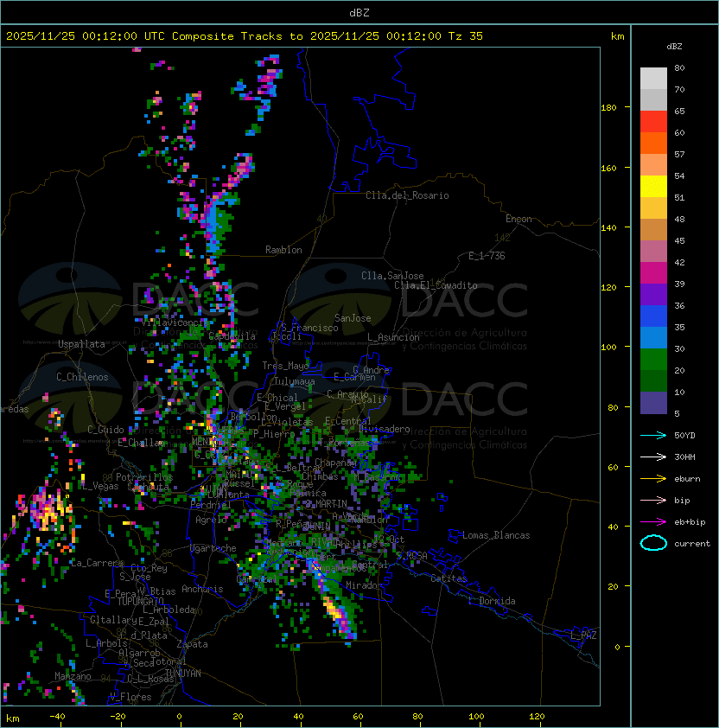Click the 'Catitas' map label
The width and height of the screenshot is (719, 728).
pyautogui.click(x=449, y=578)
